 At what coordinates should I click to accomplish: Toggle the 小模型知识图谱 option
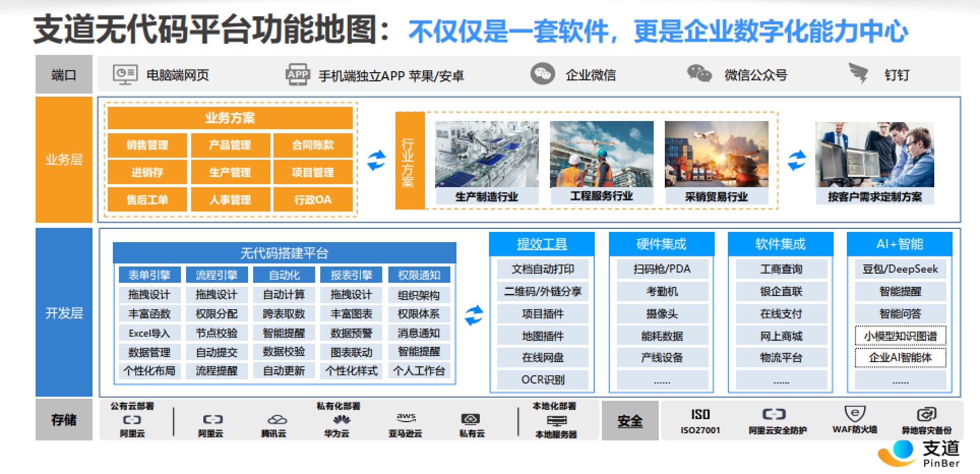900,336
